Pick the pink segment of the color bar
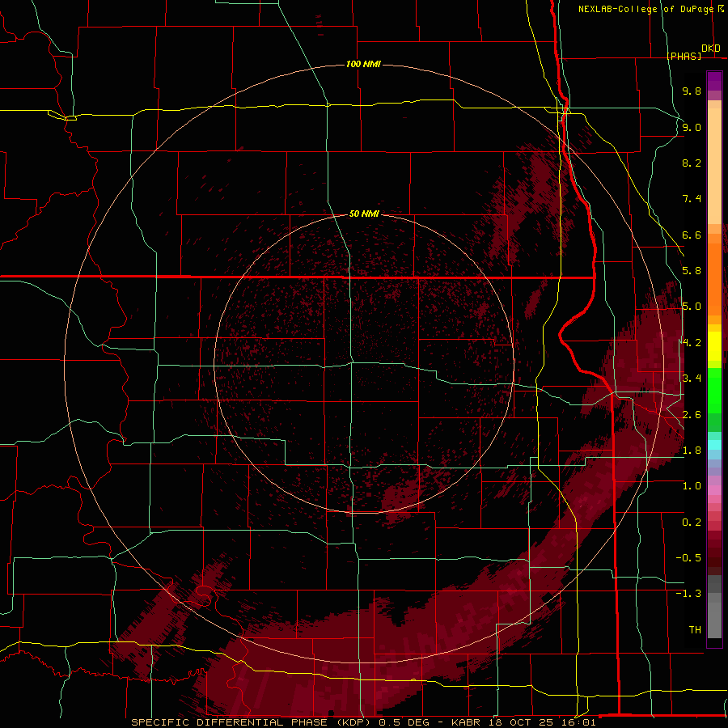 [714, 490]
